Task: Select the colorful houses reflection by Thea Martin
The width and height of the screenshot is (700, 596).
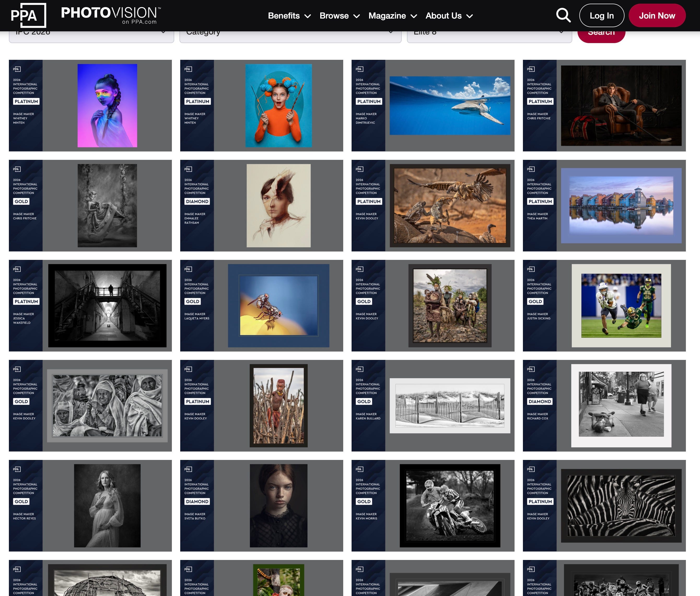Action: pyautogui.click(x=621, y=206)
